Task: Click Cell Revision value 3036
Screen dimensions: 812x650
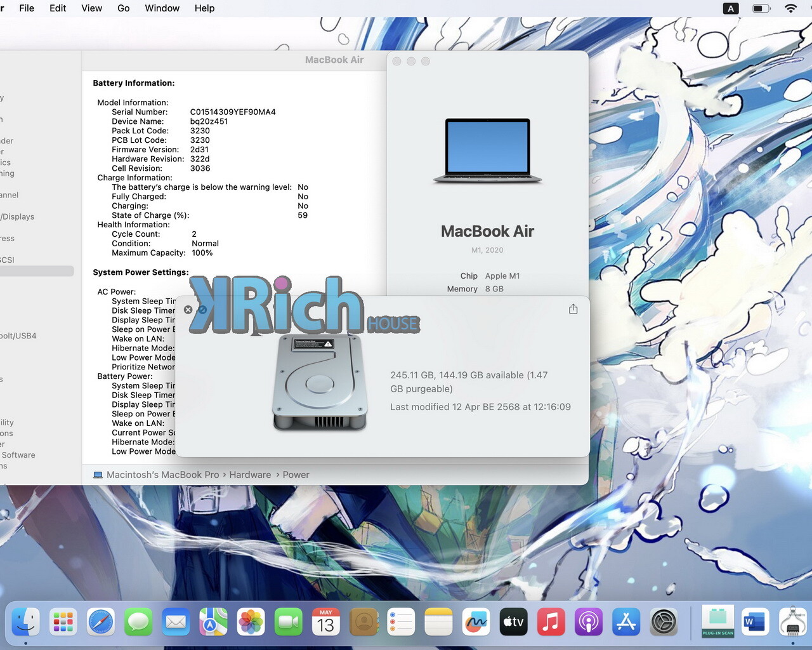Action: pos(200,168)
